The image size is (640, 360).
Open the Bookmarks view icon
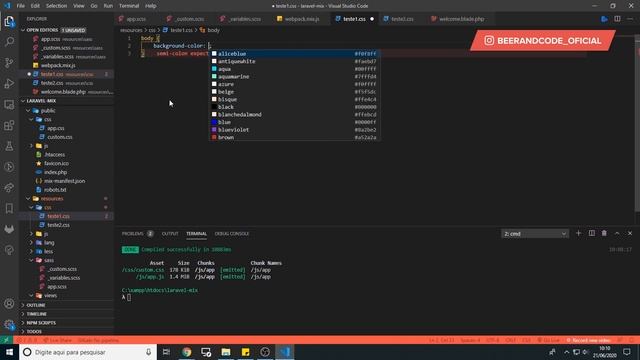(9, 209)
